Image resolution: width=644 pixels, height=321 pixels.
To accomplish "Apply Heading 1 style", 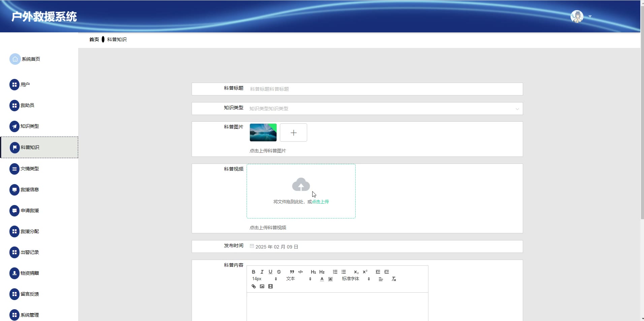I will [x=313, y=272].
